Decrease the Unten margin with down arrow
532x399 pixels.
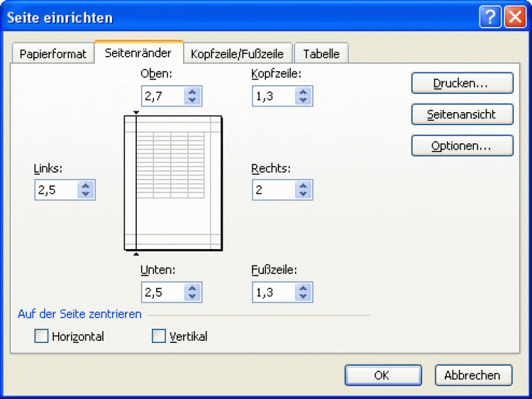(x=192, y=296)
